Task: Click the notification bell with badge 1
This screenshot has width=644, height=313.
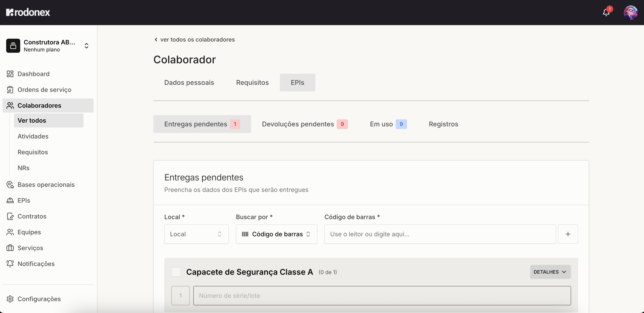Action: 606,12
